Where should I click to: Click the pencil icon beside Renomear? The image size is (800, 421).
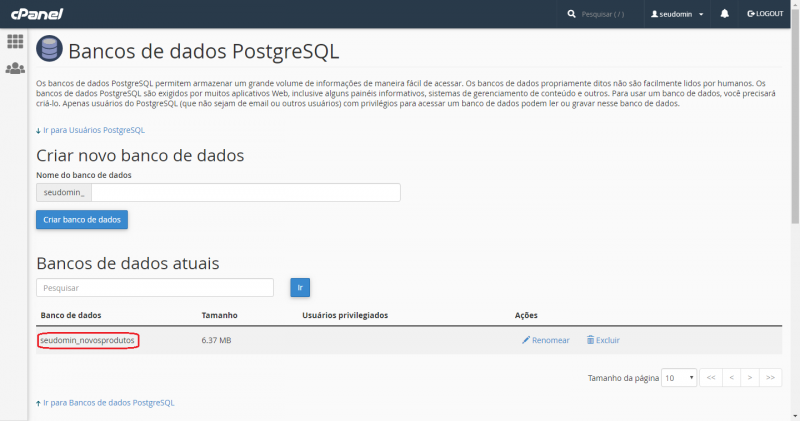526,340
